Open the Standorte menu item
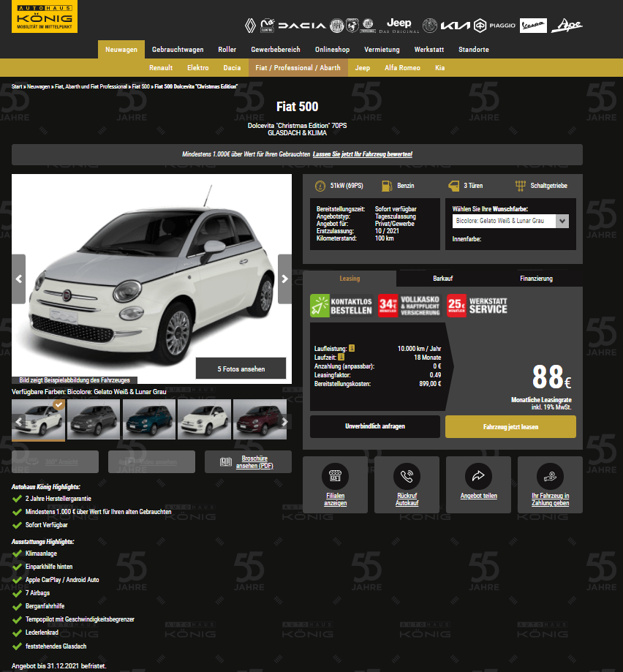The height and width of the screenshot is (672, 623). 473,49
